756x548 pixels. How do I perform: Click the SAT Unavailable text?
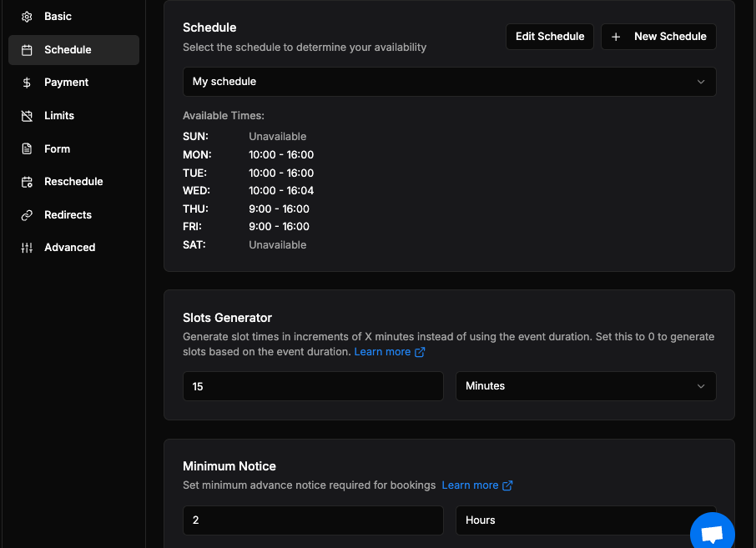pyautogui.click(x=277, y=245)
